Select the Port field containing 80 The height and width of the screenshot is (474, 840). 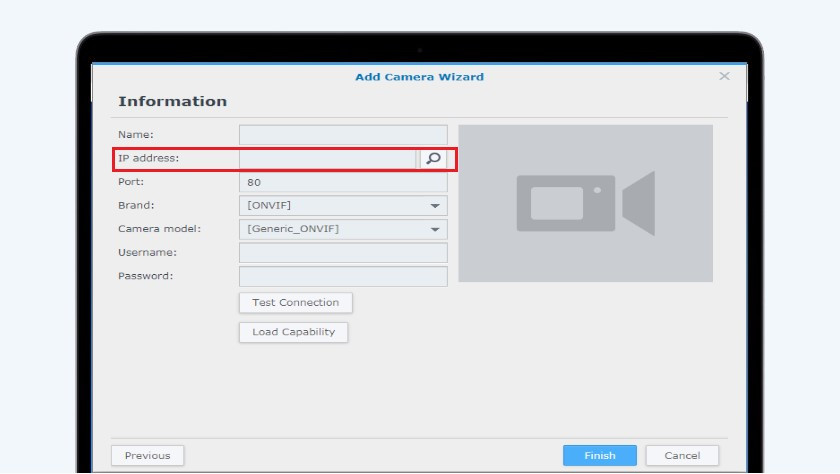coord(343,183)
